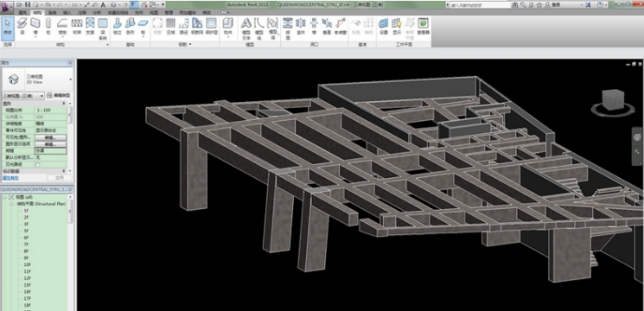
Task: Select the 1F structural plan
Action: (x=26, y=211)
